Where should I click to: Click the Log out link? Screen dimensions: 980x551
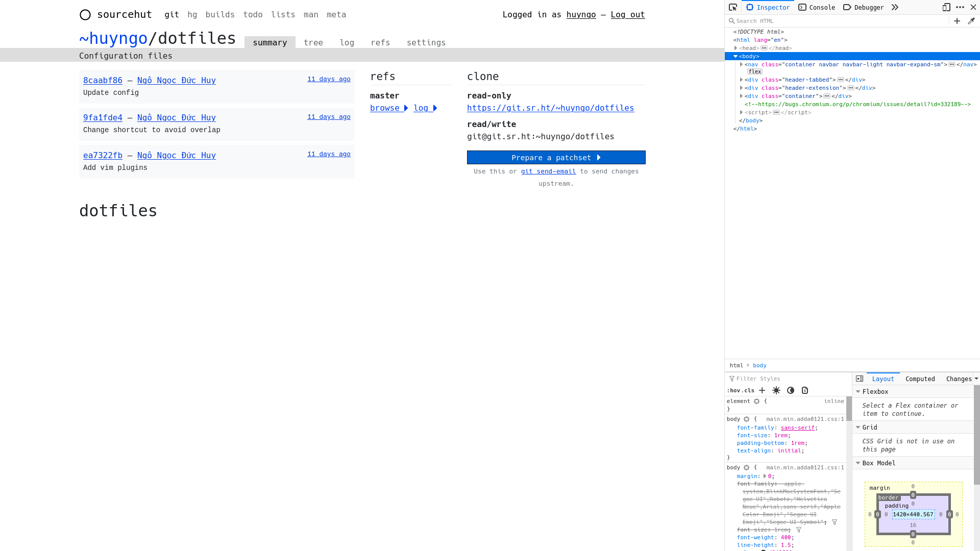click(628, 15)
